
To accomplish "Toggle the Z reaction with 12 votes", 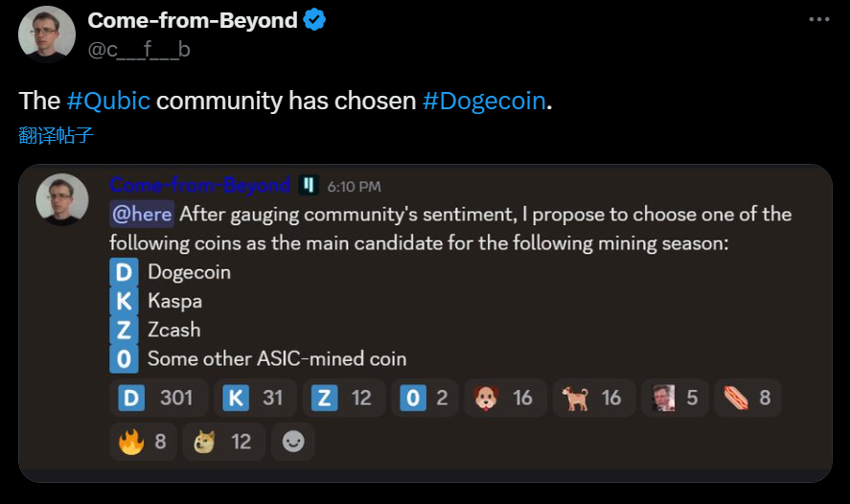I will point(343,398).
